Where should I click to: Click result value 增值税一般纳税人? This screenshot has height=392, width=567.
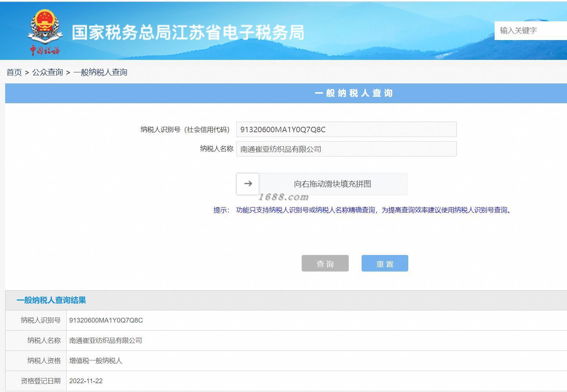point(96,361)
